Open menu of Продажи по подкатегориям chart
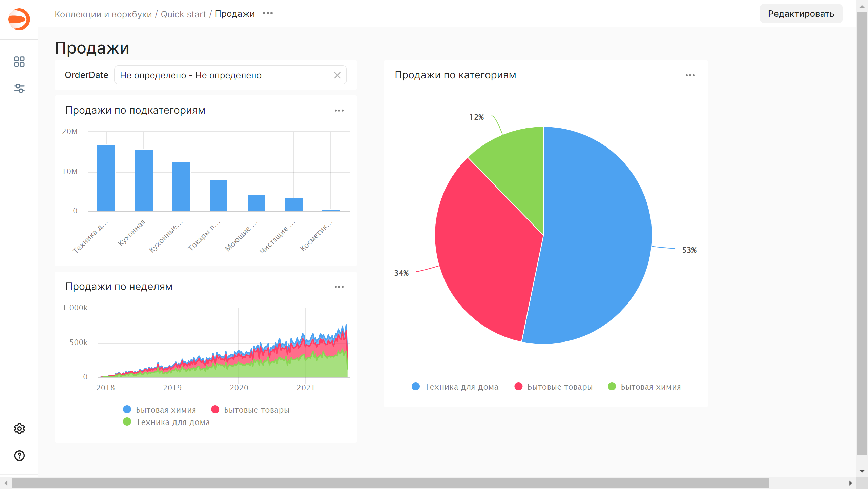868x489 pixels. pos(339,111)
